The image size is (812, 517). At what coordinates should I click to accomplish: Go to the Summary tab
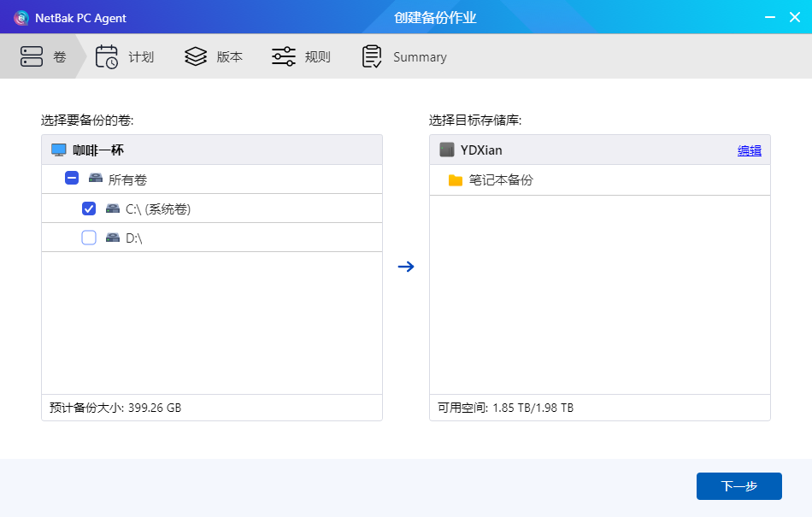tap(420, 57)
